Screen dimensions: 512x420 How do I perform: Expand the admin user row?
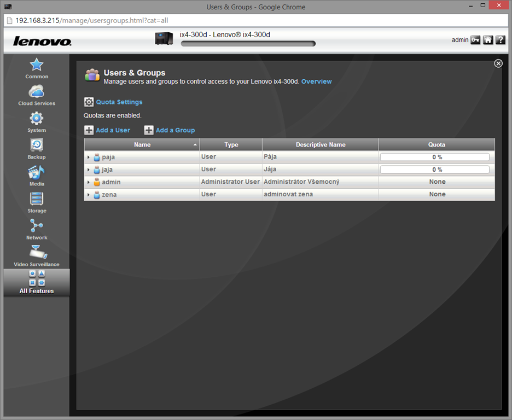tap(89, 182)
